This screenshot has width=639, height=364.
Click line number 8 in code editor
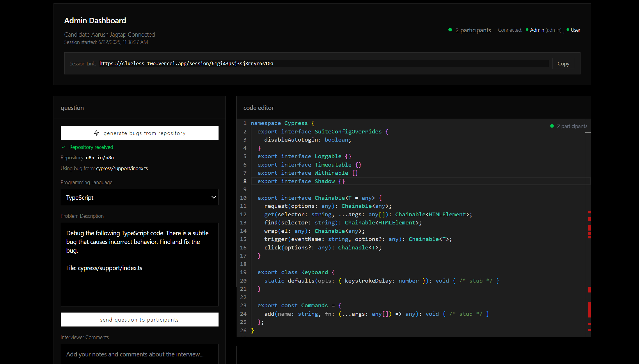(245, 181)
